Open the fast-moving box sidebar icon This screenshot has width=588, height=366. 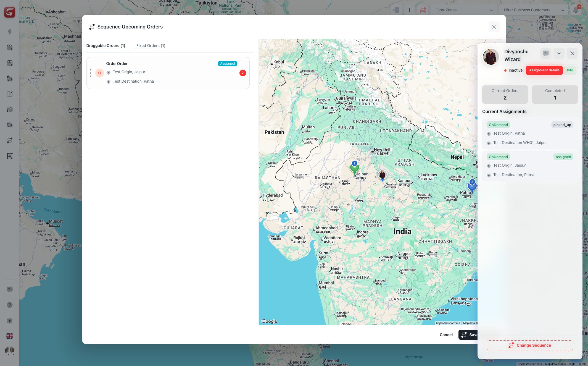pos(10,109)
